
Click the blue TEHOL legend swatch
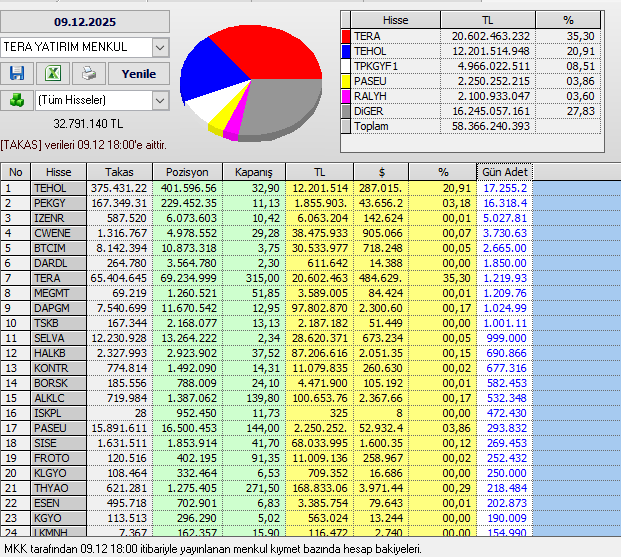(x=346, y=51)
